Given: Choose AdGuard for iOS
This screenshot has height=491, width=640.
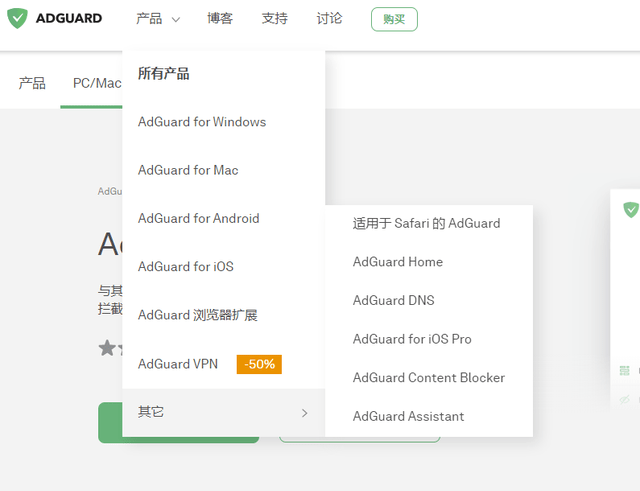Looking at the screenshot, I should [x=186, y=267].
